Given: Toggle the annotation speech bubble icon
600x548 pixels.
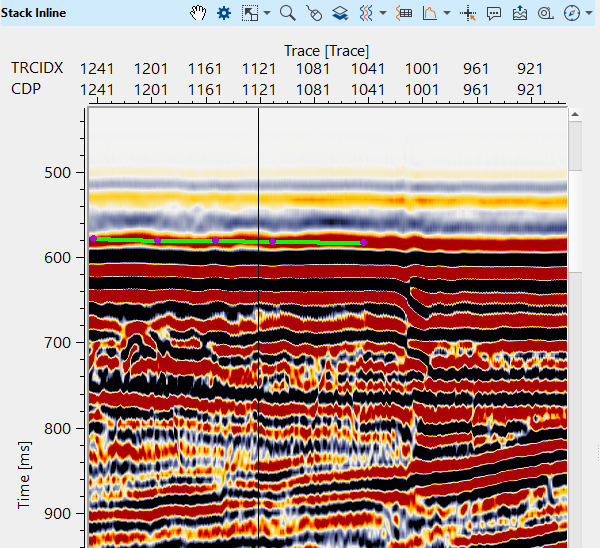Looking at the screenshot, I should (493, 13).
